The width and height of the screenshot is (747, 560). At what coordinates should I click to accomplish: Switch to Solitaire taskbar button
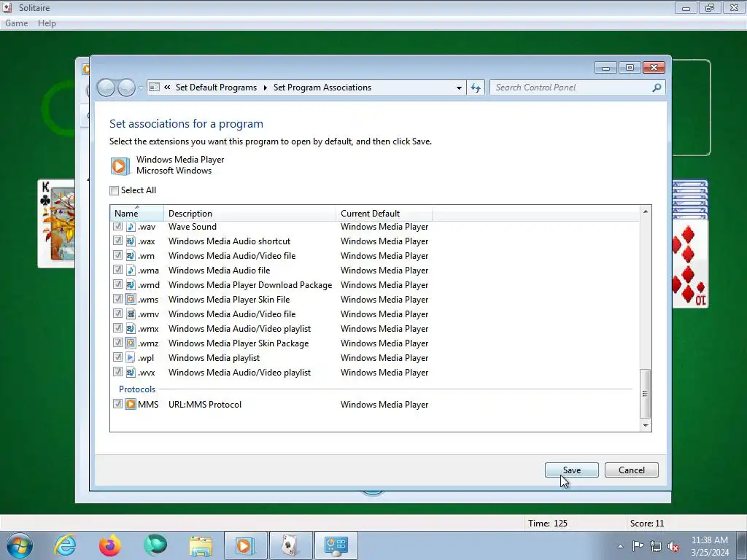[x=290, y=545]
